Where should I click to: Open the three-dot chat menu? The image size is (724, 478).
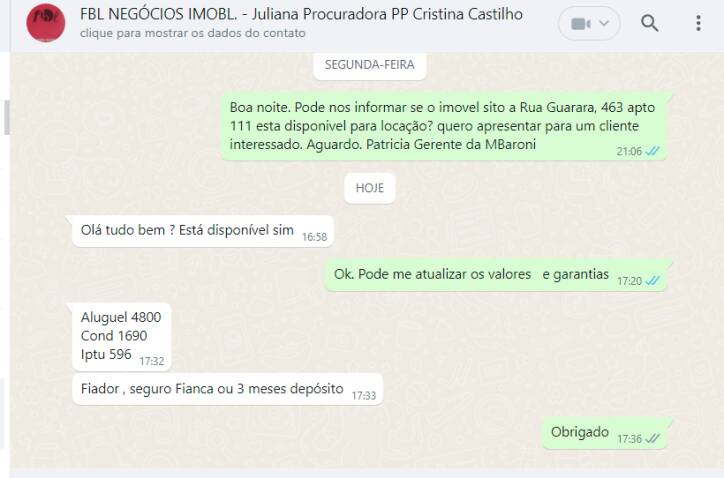(698, 23)
